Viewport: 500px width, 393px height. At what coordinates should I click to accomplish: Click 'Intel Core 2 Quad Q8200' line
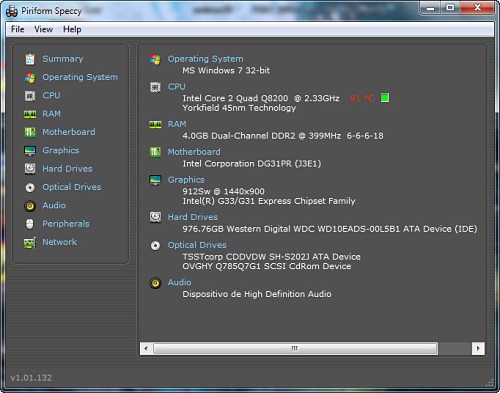pyautogui.click(x=261, y=98)
